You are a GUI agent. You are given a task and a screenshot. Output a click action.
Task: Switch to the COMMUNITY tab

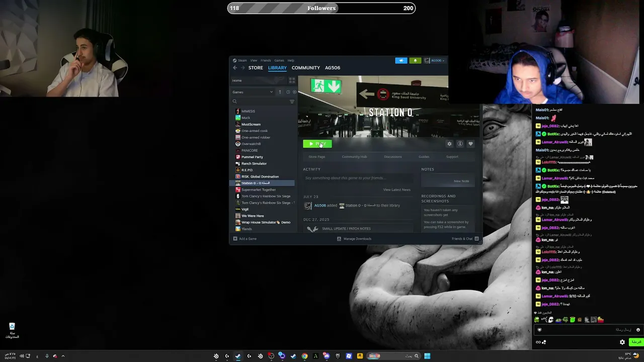(306, 68)
